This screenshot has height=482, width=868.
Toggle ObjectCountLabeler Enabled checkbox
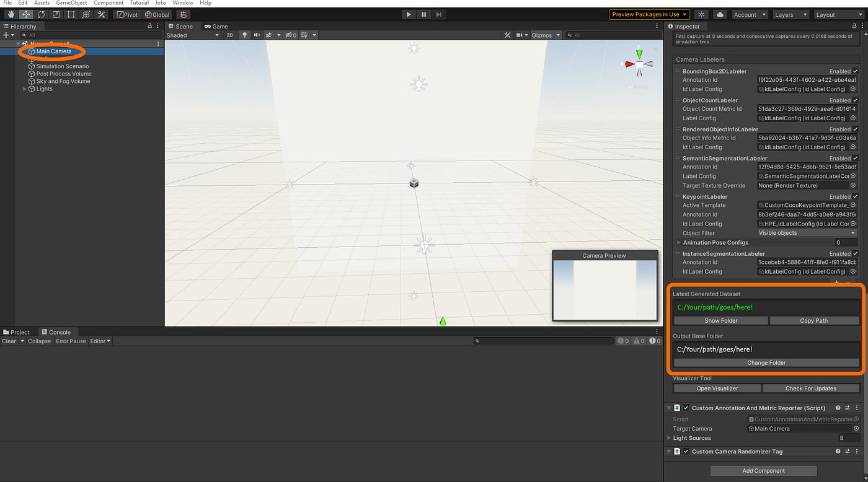coord(856,100)
